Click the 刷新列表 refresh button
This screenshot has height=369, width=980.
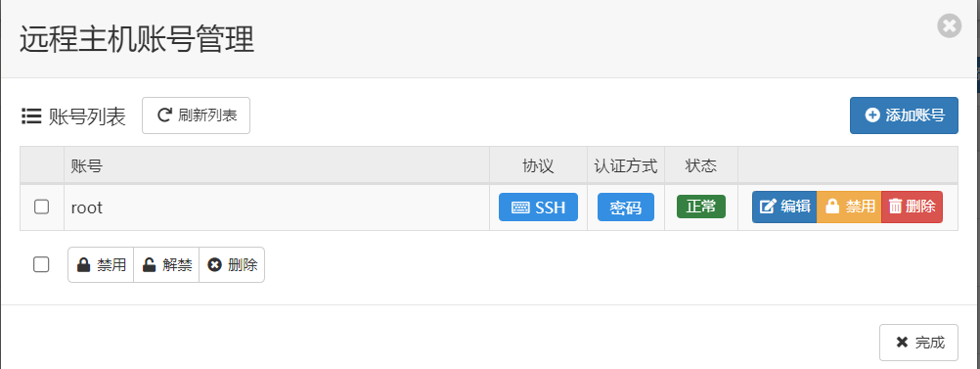point(196,115)
